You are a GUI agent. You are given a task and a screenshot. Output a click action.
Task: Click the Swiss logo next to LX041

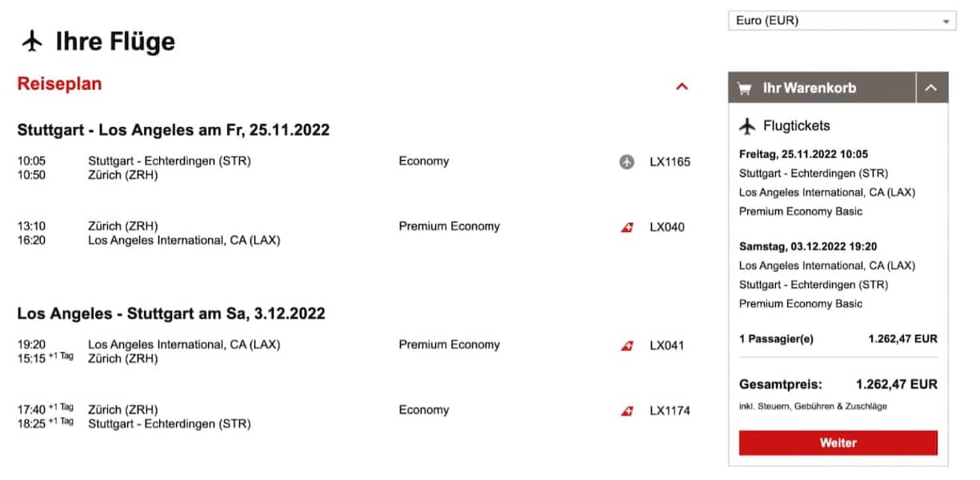[627, 346]
